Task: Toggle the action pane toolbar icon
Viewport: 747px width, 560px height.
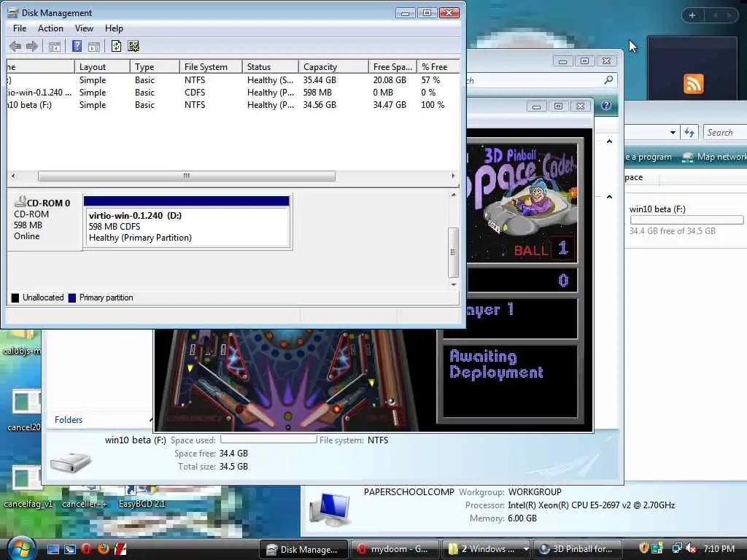Action: pyautogui.click(x=94, y=46)
